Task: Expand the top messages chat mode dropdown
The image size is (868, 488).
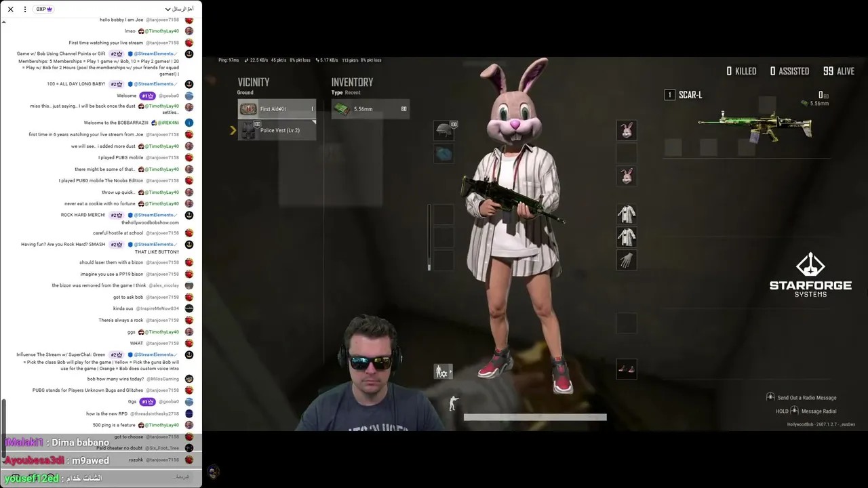Action: (180, 9)
